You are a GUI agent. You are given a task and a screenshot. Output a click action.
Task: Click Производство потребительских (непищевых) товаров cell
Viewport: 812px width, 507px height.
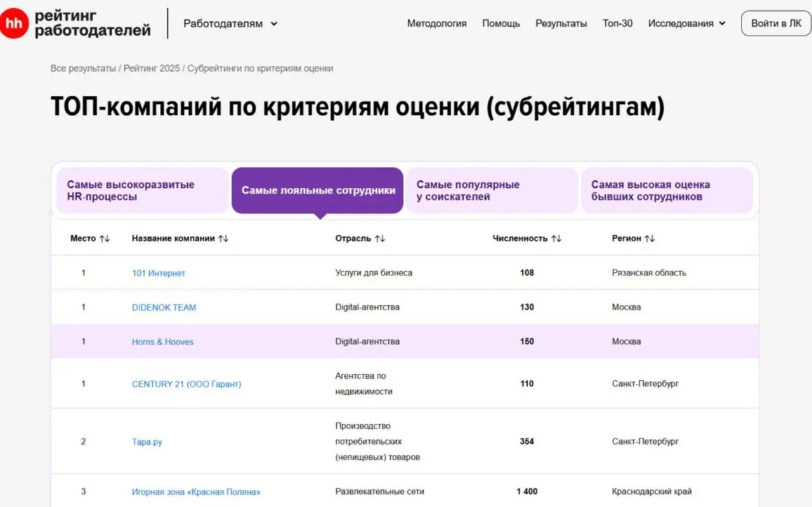click(x=377, y=442)
